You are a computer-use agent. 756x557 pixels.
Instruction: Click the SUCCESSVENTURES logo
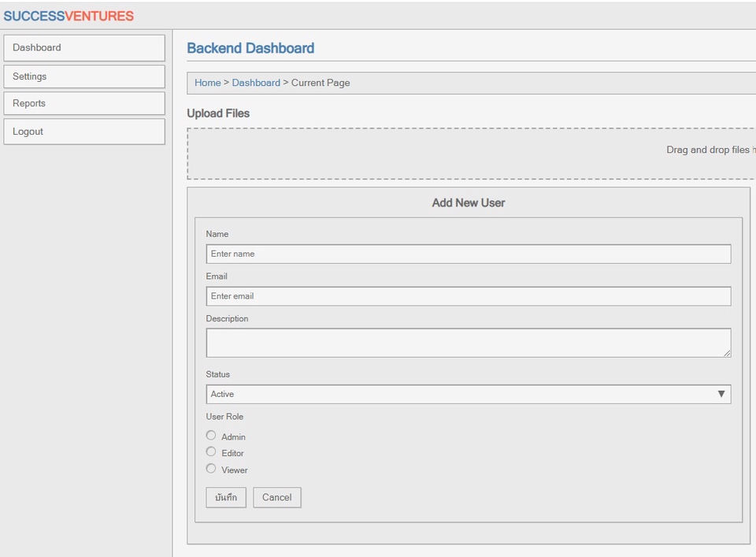pyautogui.click(x=70, y=15)
